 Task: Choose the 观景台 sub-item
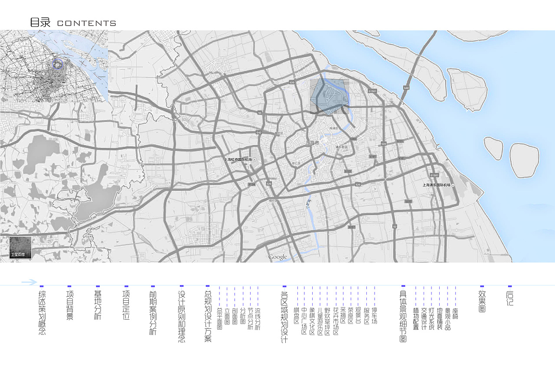click(x=358, y=316)
